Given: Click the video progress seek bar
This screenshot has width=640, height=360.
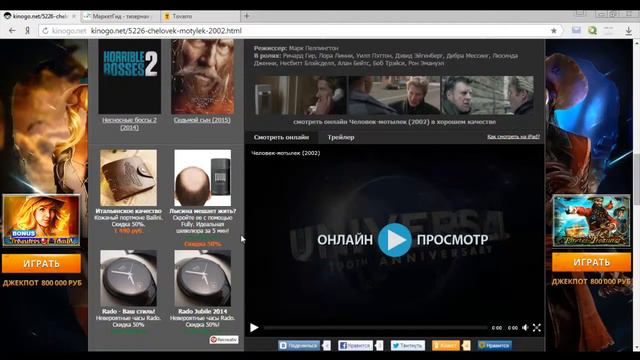Looking at the screenshot, I should tap(376, 328).
